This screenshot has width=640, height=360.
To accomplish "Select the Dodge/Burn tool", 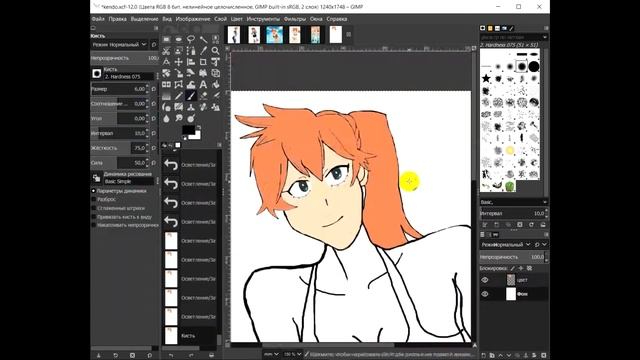I will (191, 118).
